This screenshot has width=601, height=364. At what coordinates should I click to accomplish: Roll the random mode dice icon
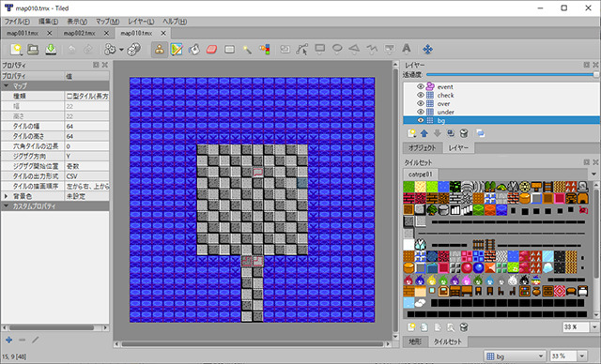133,50
